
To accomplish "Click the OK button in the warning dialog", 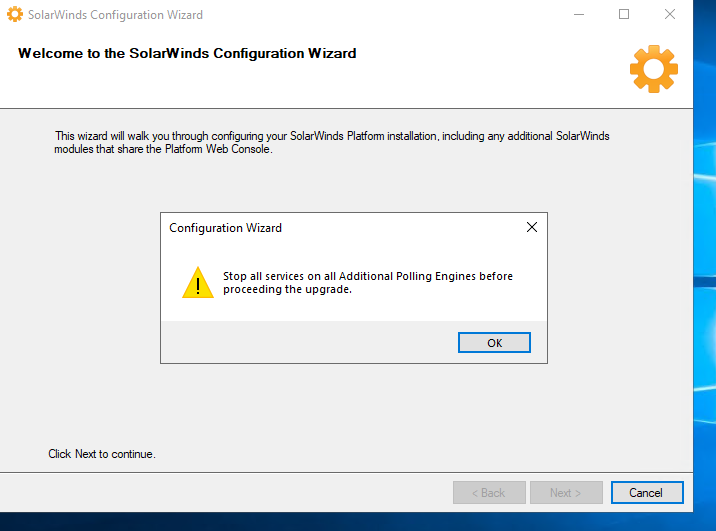I will click(494, 343).
